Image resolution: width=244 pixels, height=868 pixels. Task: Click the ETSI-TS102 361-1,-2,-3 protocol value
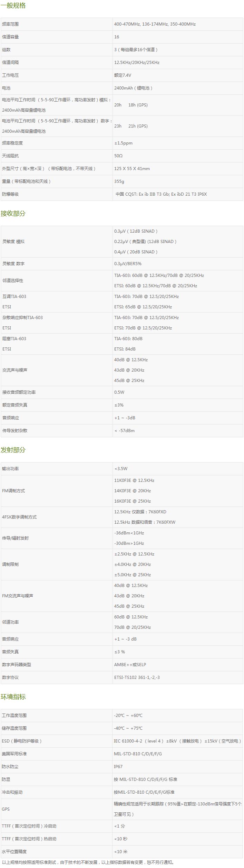coord(137,677)
